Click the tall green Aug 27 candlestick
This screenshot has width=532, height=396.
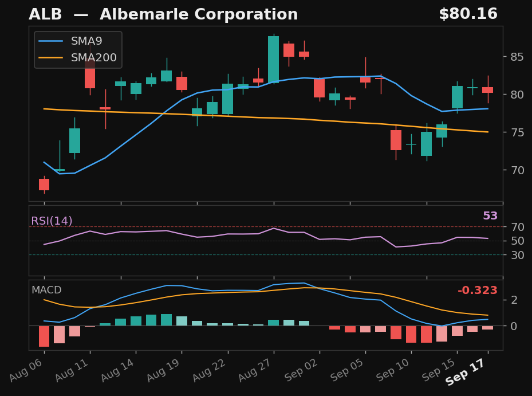[x=274, y=60]
